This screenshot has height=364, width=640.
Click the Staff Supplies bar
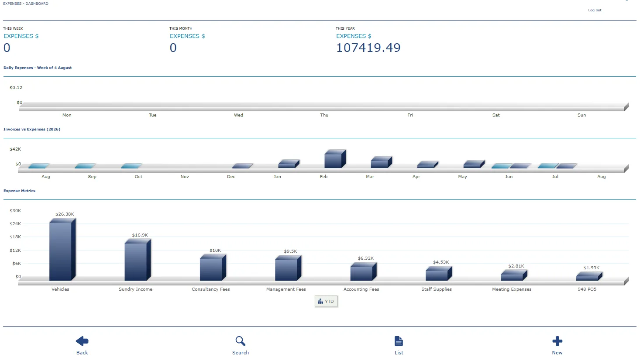click(x=439, y=273)
